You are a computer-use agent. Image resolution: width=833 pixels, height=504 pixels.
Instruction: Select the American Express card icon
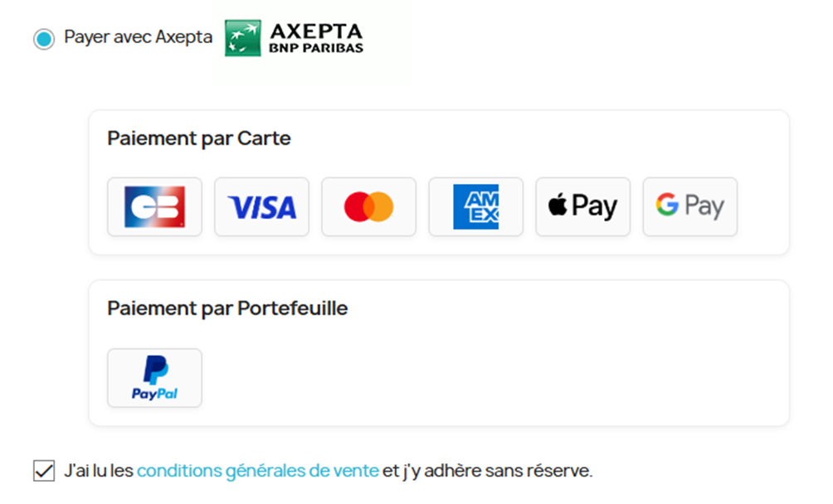pos(475,207)
